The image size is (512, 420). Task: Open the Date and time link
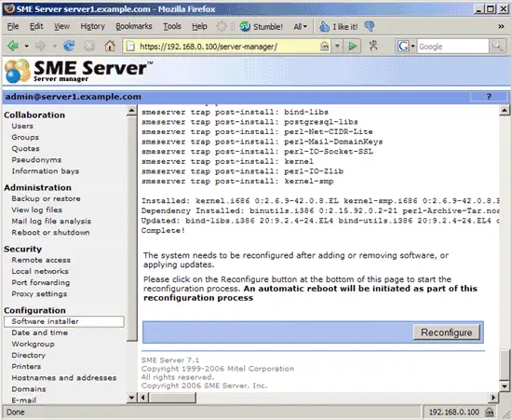click(40, 332)
